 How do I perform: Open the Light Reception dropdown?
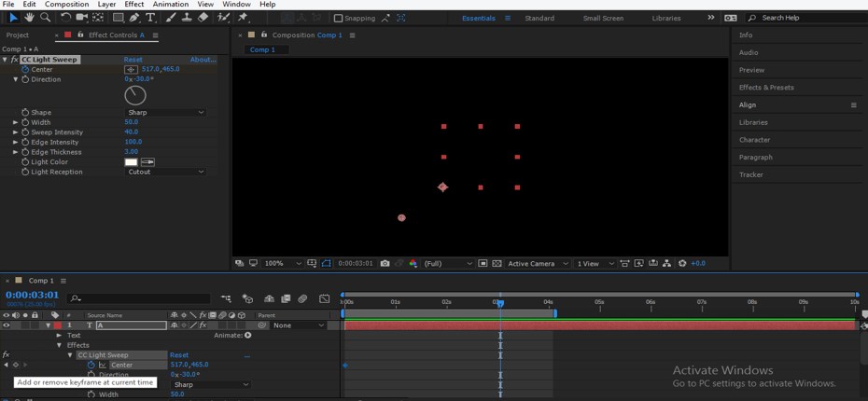click(x=164, y=173)
